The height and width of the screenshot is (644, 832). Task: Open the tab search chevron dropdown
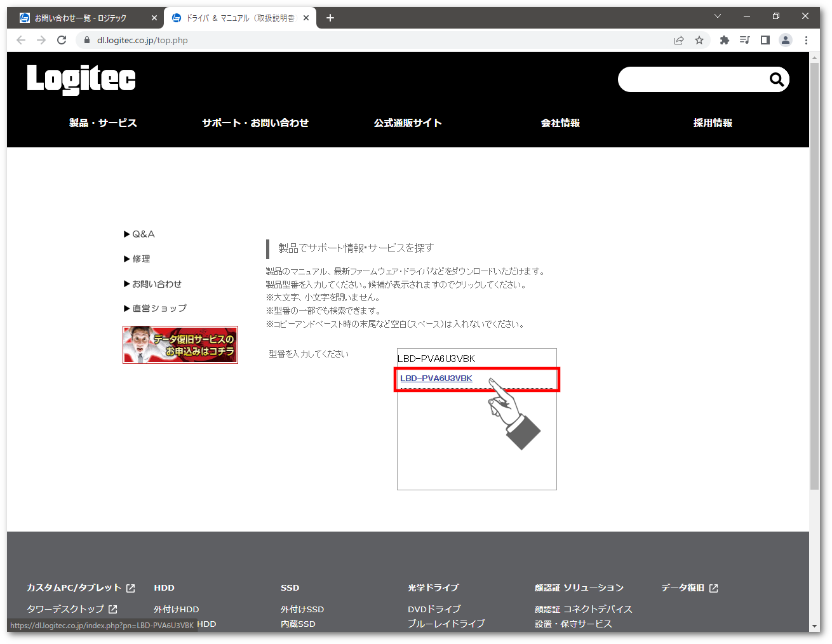click(x=718, y=16)
